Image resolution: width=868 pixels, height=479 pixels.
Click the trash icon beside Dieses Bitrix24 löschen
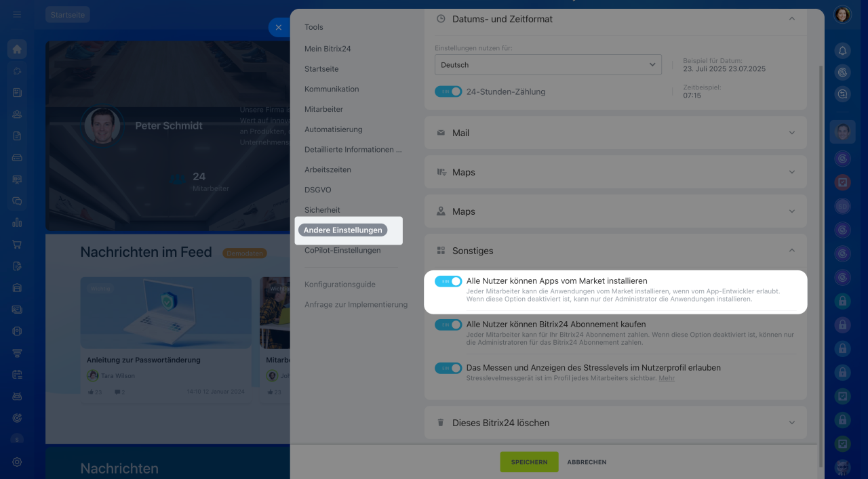[x=441, y=423]
